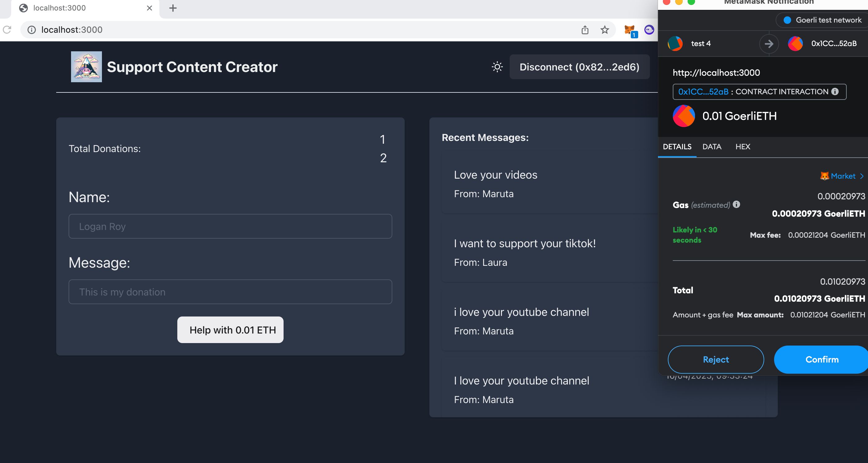
Task: Close the localhost:3000 tab
Action: [x=149, y=8]
